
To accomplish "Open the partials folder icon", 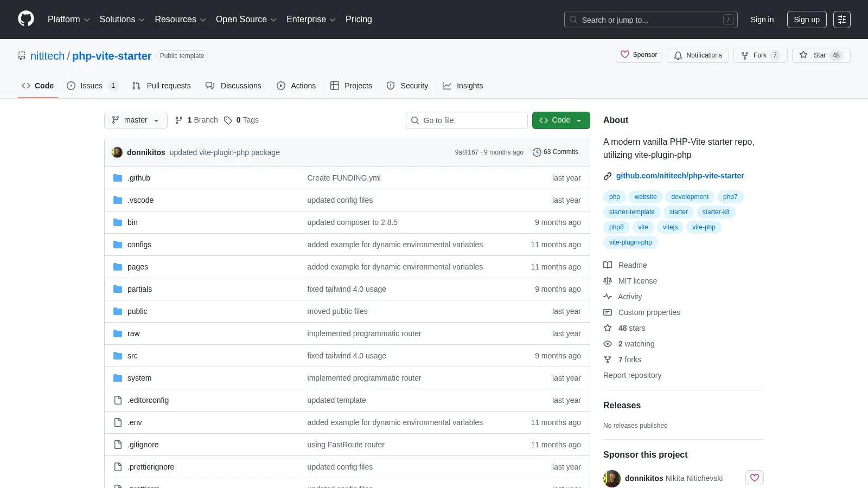I will tap(118, 289).
